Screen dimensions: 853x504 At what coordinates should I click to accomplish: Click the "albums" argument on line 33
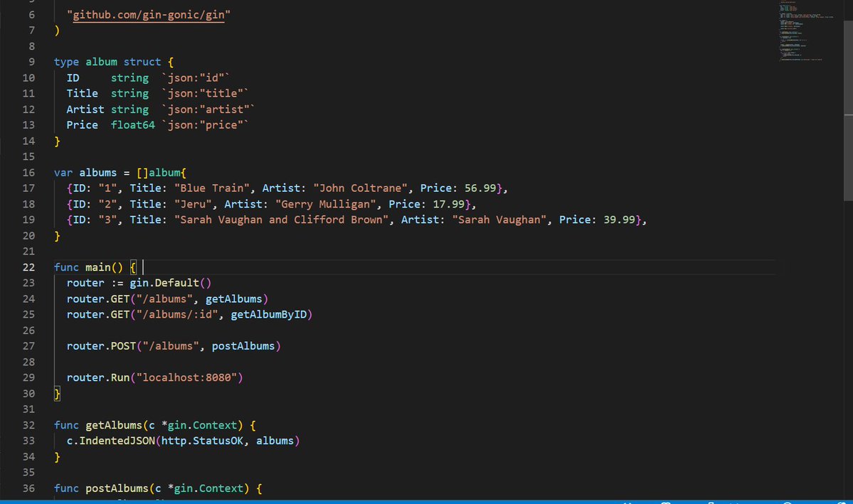[275, 441]
